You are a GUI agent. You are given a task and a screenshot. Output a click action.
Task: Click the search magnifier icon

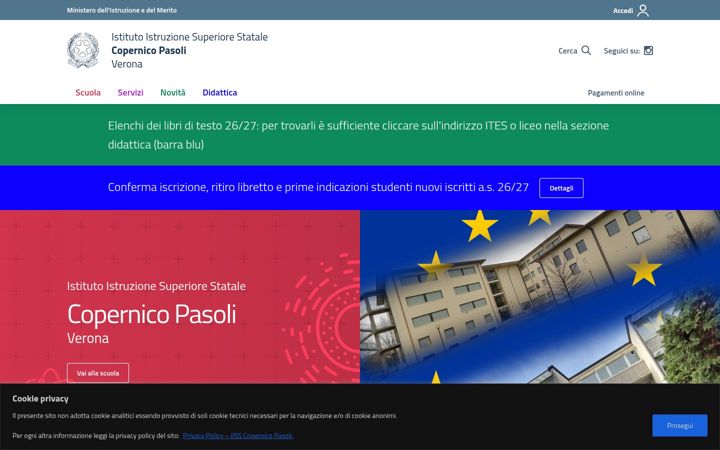(x=586, y=51)
